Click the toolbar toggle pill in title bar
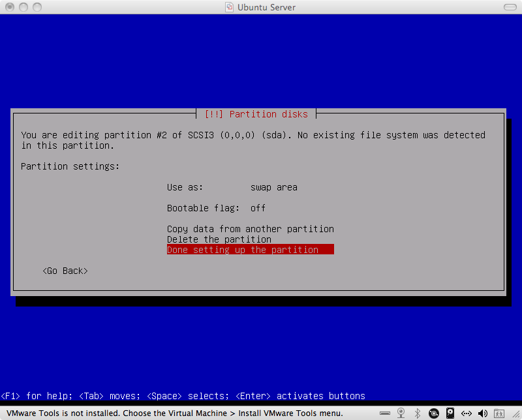The image size is (522, 420). pos(510,7)
